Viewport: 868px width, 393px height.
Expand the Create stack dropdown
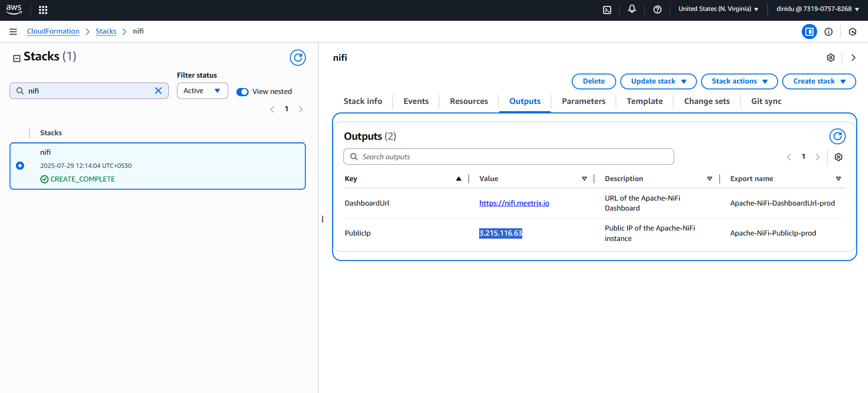[x=819, y=81]
